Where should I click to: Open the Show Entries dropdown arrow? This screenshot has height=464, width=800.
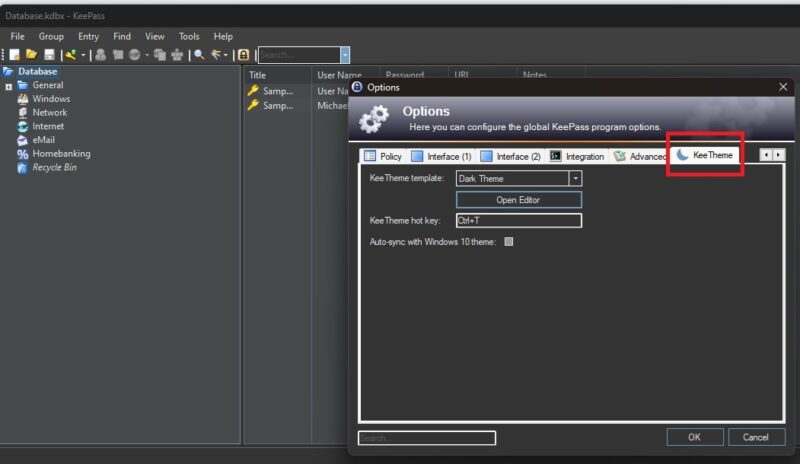[x=226, y=55]
